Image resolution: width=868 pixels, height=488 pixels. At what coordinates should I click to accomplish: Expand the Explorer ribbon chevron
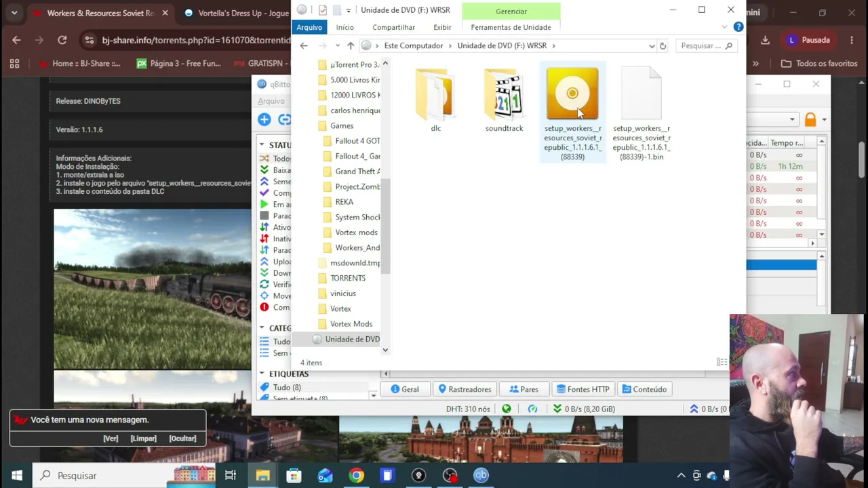tap(724, 27)
